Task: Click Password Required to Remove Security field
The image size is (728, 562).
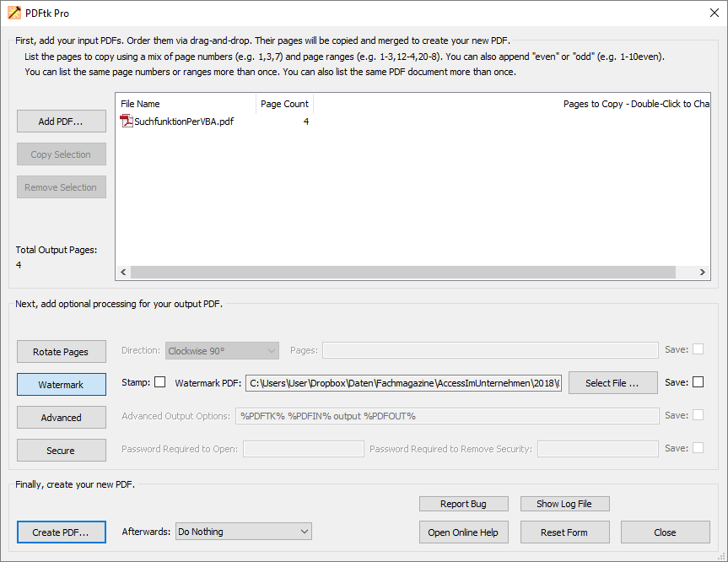Action: 598,449
